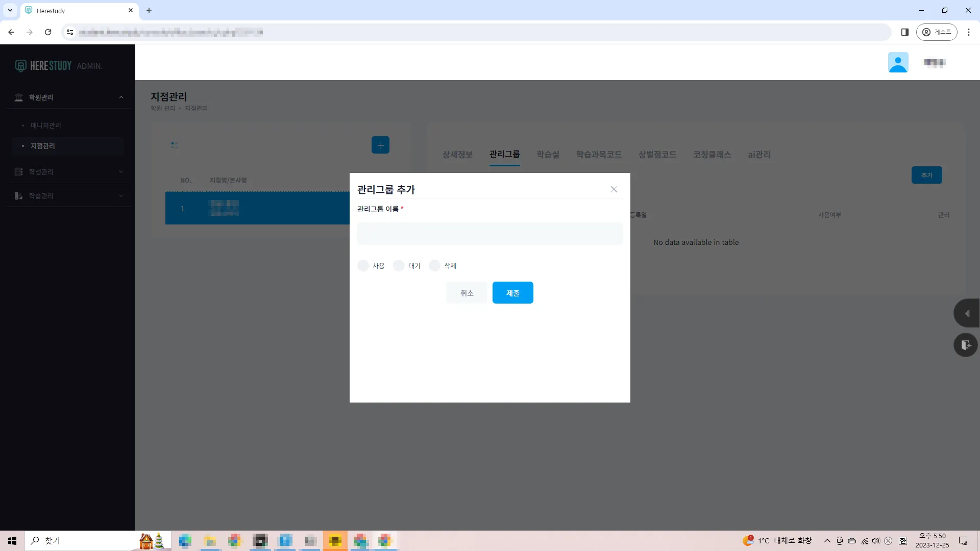980x551 pixels.
Task: Open the browser side panel icon
Action: [904, 32]
